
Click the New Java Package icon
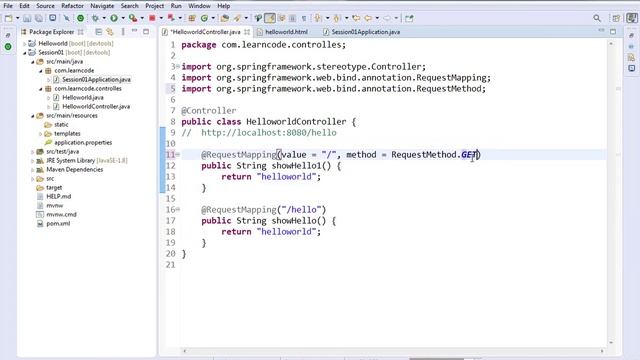click(192, 18)
